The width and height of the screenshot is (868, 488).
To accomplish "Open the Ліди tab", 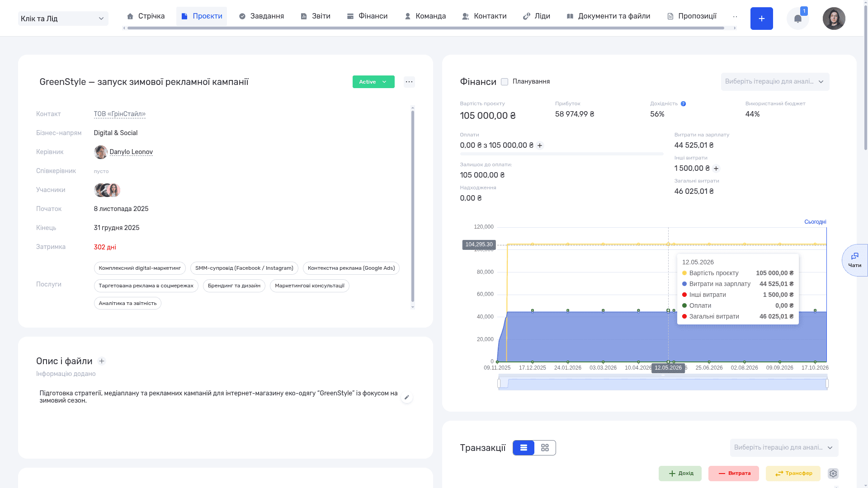I will (537, 16).
